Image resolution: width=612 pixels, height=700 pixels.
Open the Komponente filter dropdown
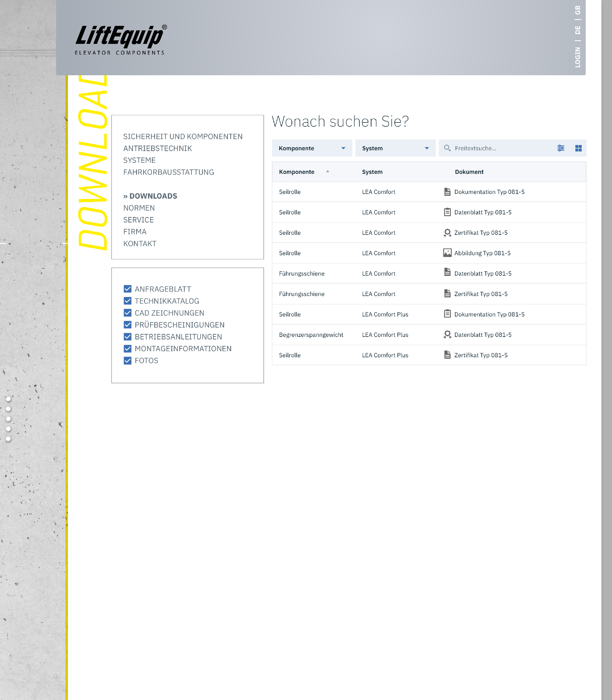click(312, 148)
